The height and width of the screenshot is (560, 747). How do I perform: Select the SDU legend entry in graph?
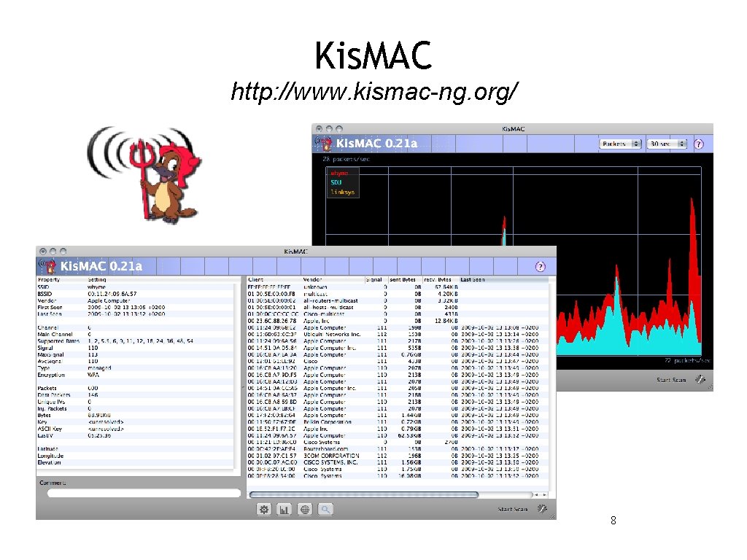(336, 182)
